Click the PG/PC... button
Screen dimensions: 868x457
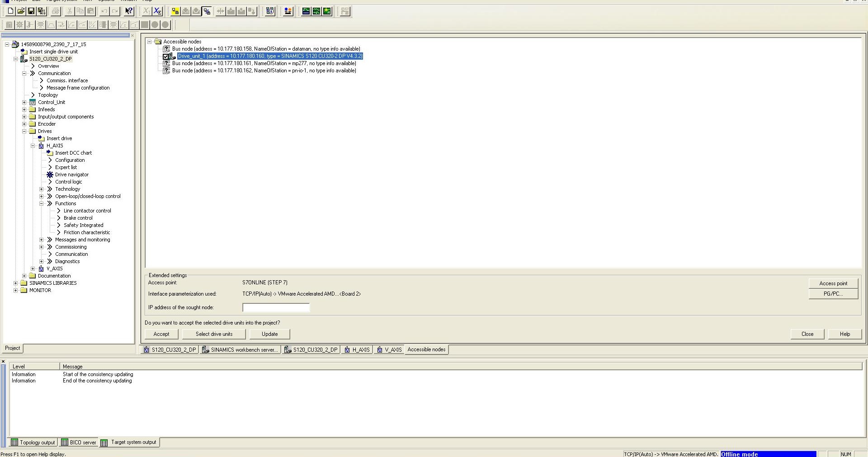click(x=833, y=294)
